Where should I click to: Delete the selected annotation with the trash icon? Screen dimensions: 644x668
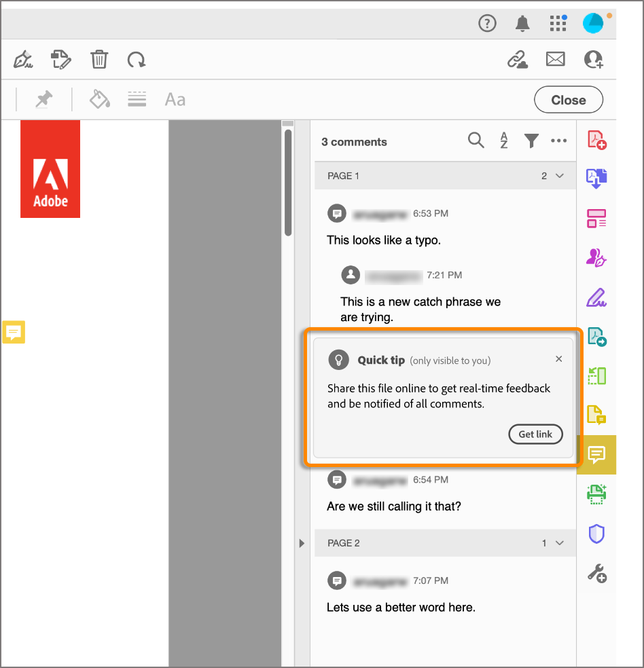pyautogui.click(x=99, y=60)
